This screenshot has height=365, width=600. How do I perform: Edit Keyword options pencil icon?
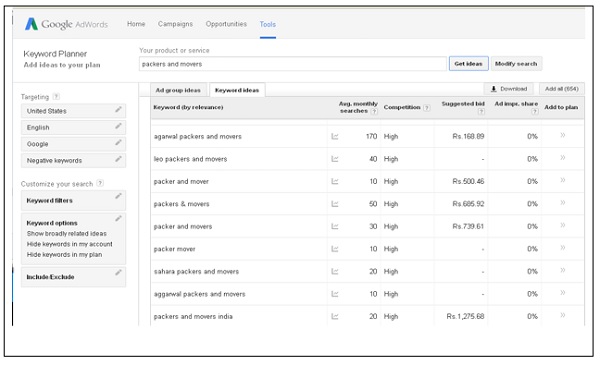[118, 218]
